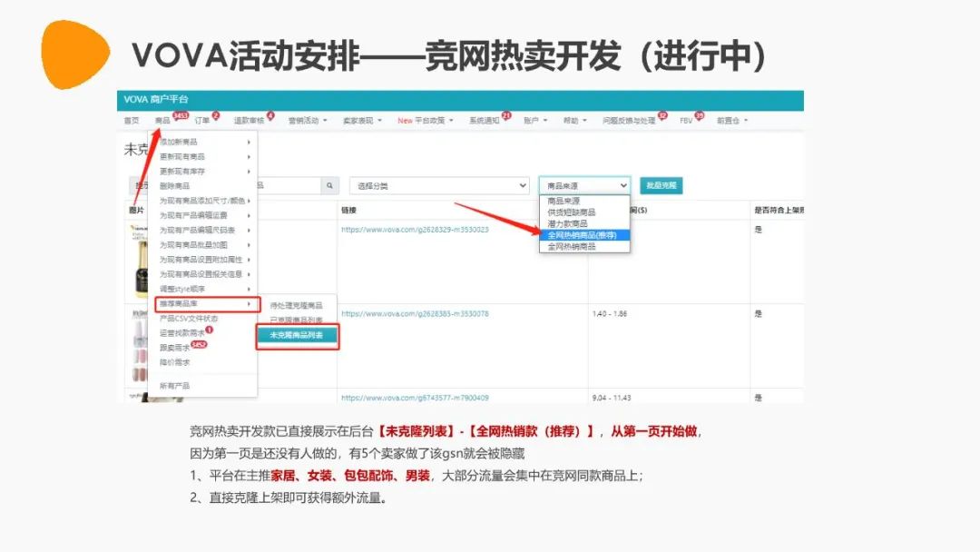Expand the 帮助 dropdown menu

point(575,121)
